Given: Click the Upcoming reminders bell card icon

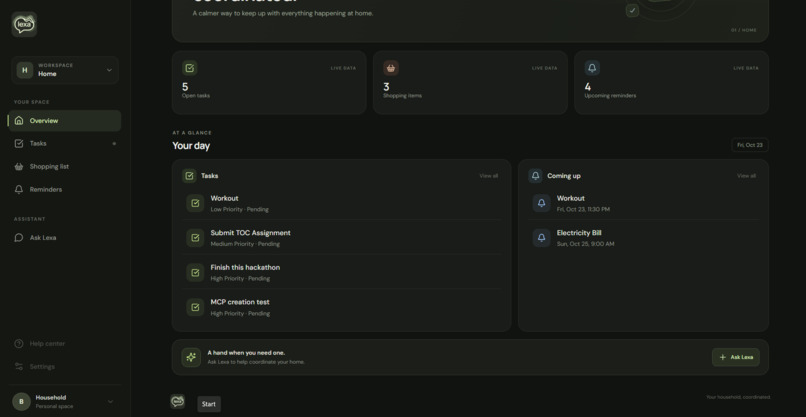Looking at the screenshot, I should pyautogui.click(x=592, y=68).
